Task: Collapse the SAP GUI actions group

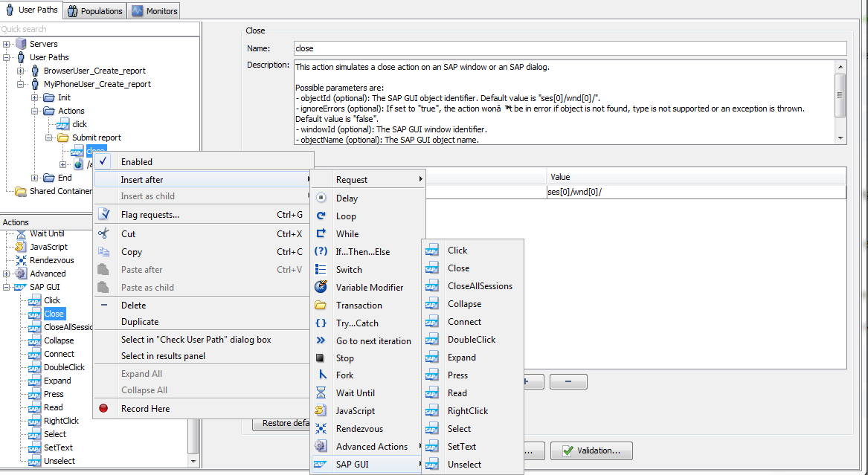Action: 7,287
